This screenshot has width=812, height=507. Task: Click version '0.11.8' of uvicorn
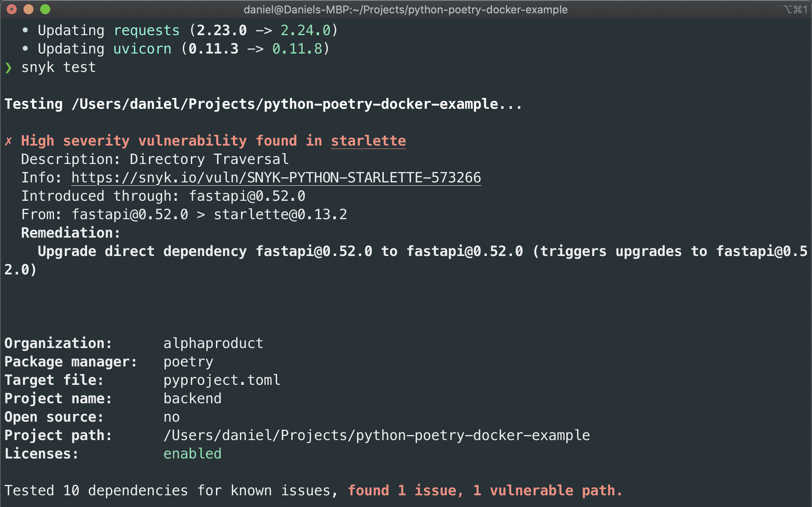click(x=297, y=49)
